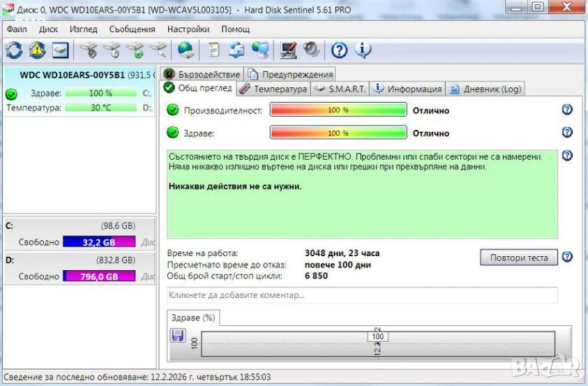Click the Здраве 100 % progress bar
This screenshot has width=588, height=386.
338,133
